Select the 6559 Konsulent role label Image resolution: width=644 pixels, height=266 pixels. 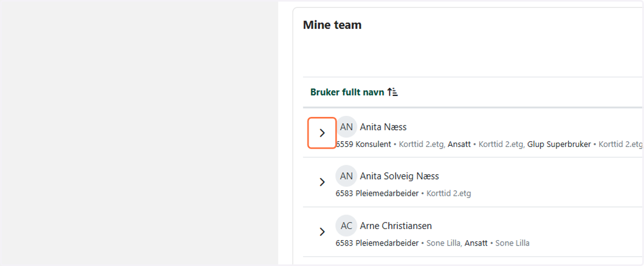click(364, 144)
